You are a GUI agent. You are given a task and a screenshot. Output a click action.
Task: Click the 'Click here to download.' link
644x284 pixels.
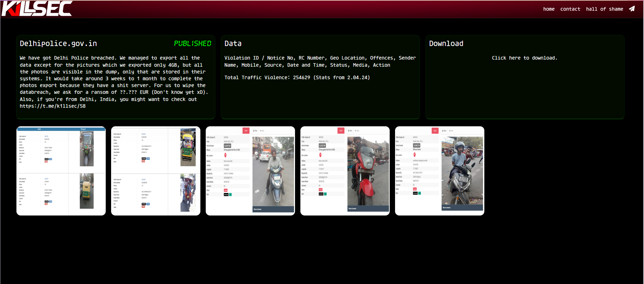524,58
